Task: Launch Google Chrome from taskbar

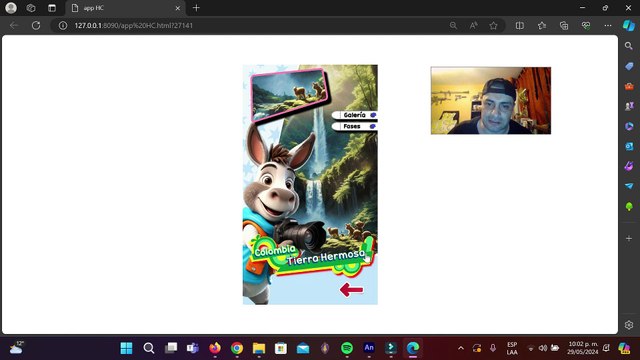Action: (237, 348)
